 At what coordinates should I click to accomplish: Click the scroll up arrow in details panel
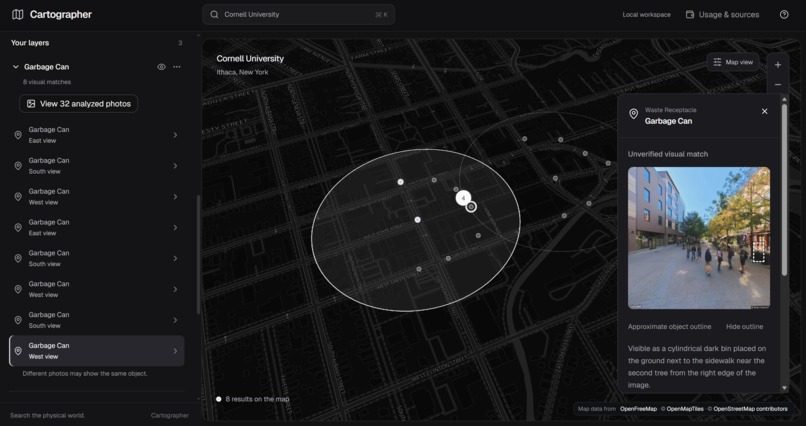click(x=784, y=98)
